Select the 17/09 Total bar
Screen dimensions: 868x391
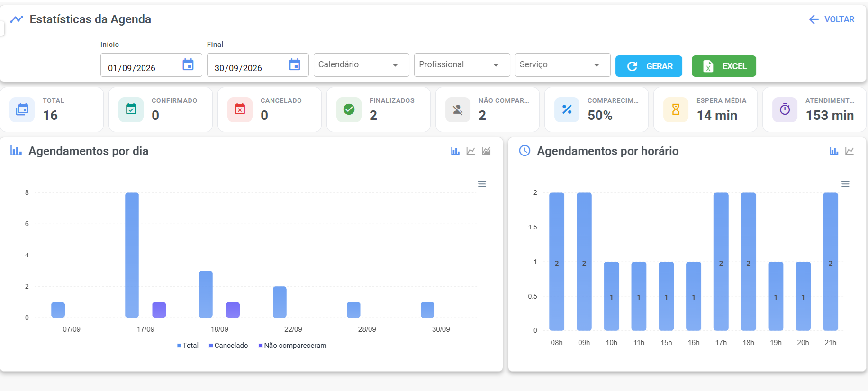point(132,255)
